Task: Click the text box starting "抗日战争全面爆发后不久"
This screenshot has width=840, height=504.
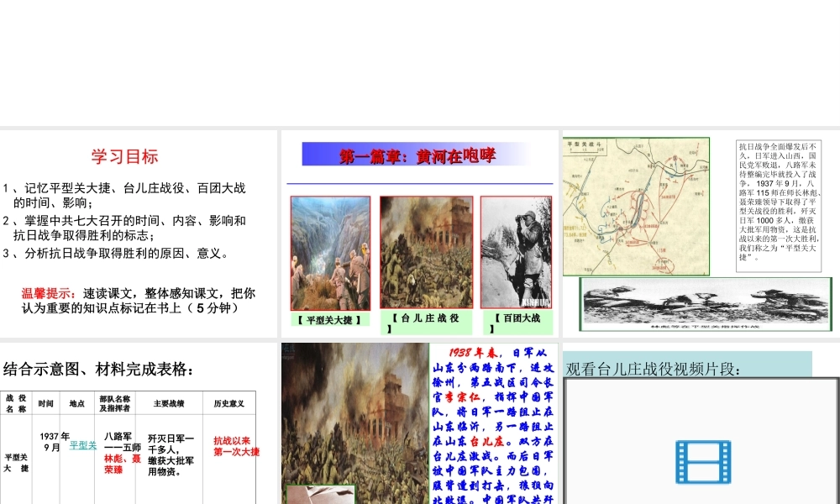Action: [779, 206]
